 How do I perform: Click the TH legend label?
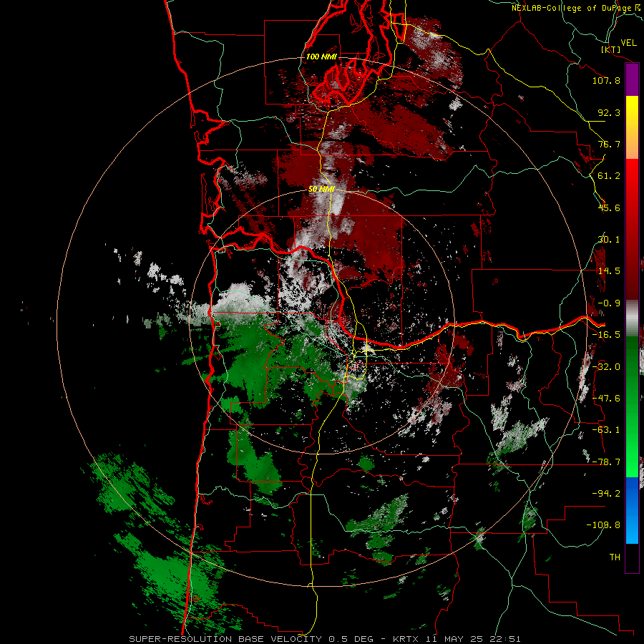tap(615, 557)
